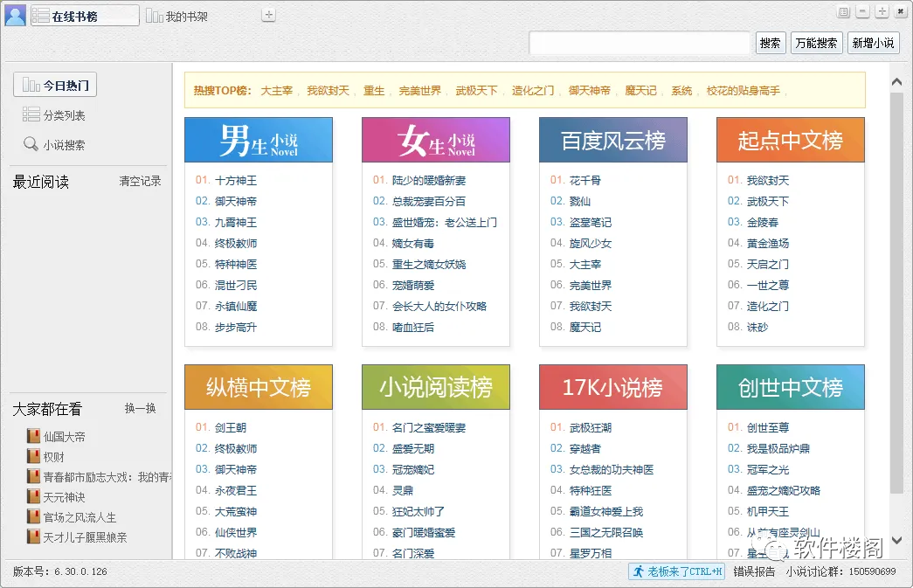The width and height of the screenshot is (913, 588).
Task: Click the book icon beside 权财
Action: [33, 456]
